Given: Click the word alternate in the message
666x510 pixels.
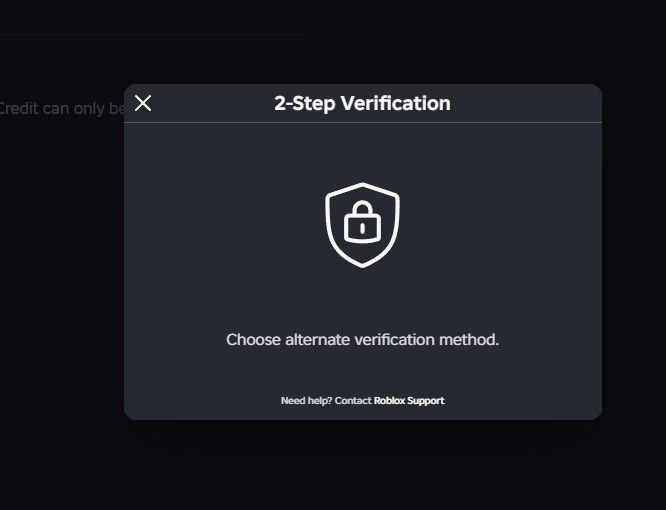Looking at the screenshot, I should (x=318, y=340).
